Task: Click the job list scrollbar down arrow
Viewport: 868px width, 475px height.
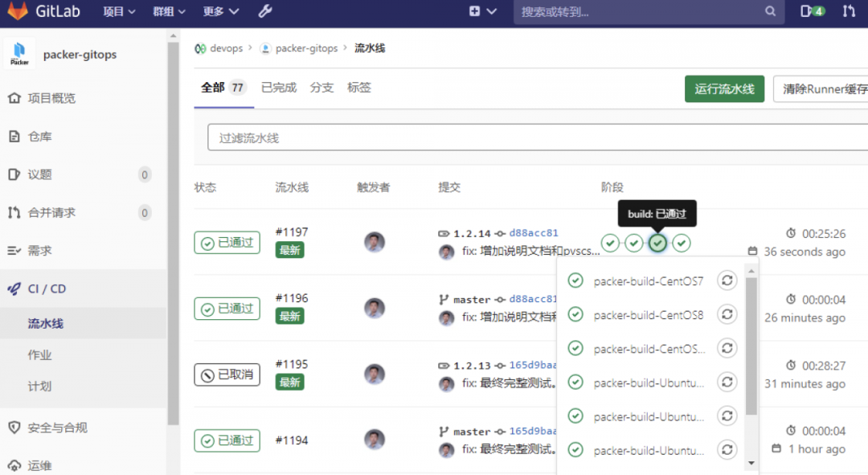Action: 751,463
